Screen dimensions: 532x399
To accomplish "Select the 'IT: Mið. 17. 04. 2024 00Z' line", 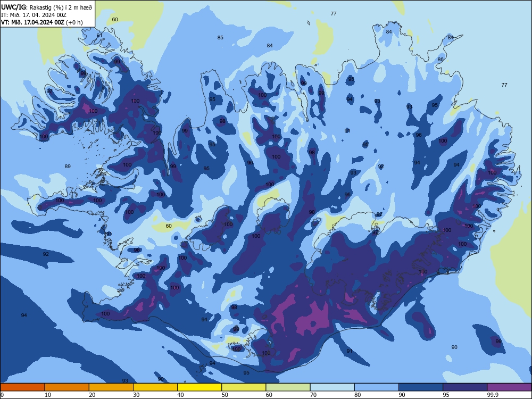I will tap(34, 15).
